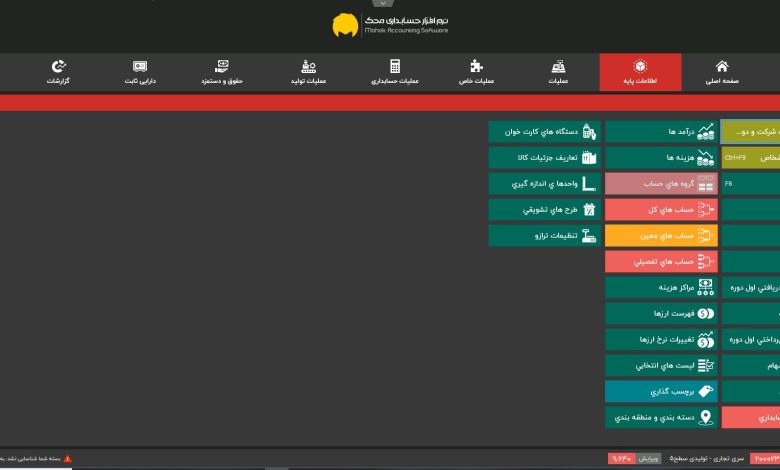This screenshot has width=780, height=470.
Task: Open the tile with Ctrl+F9 shortcut
Action: [x=751, y=158]
